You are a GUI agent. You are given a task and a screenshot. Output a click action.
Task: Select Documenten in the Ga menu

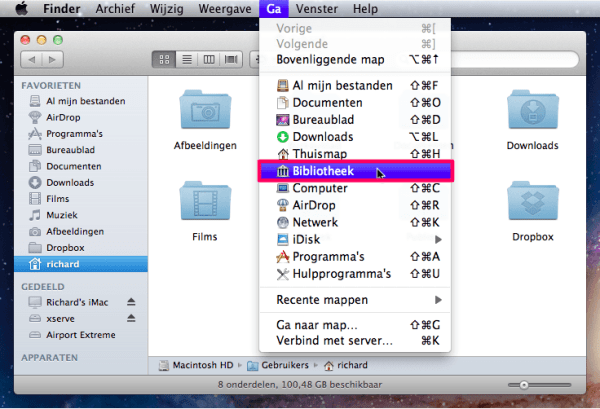pyautogui.click(x=355, y=103)
